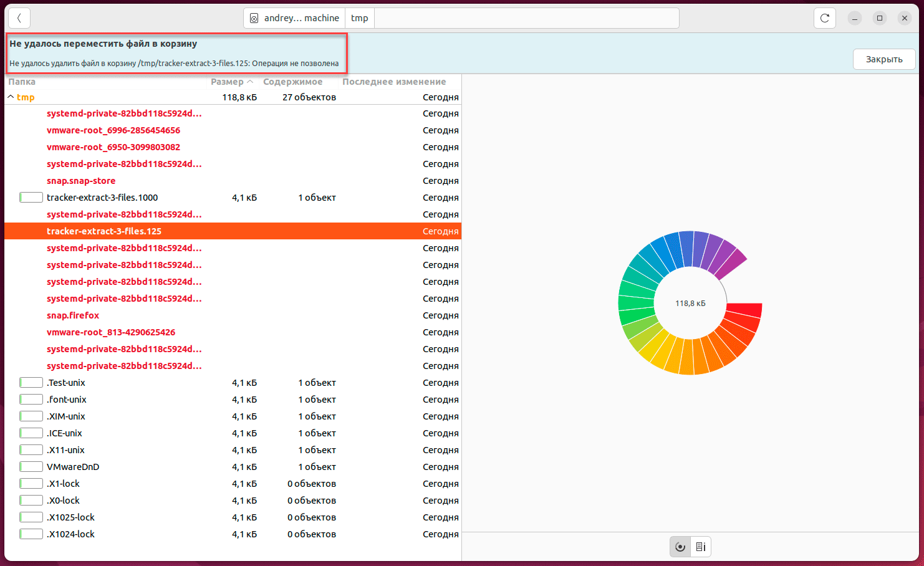Click the Папка column header

pos(22,82)
